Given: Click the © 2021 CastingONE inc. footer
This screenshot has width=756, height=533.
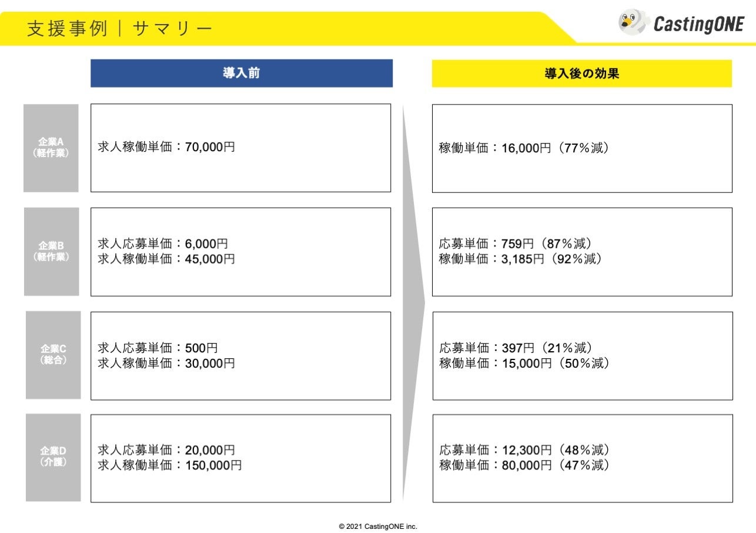Looking at the screenshot, I should click(x=378, y=527).
